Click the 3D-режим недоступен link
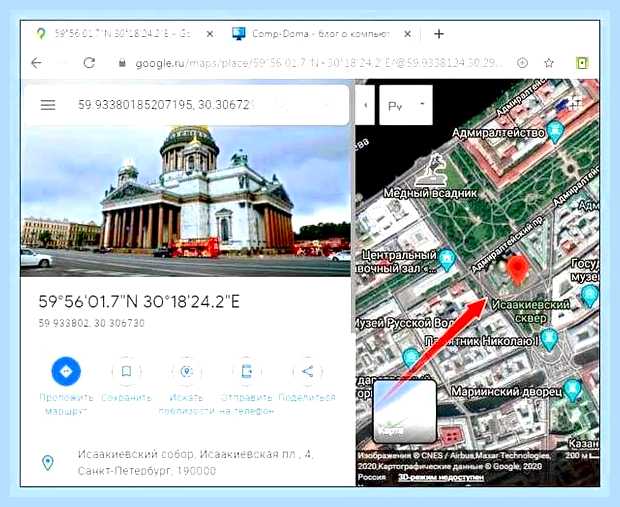 pos(441,477)
